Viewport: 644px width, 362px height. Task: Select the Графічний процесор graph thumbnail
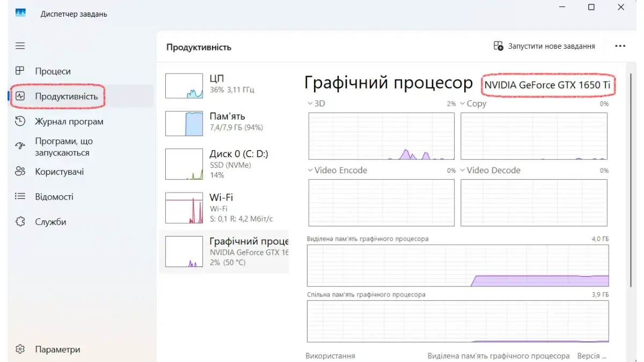pos(185,252)
